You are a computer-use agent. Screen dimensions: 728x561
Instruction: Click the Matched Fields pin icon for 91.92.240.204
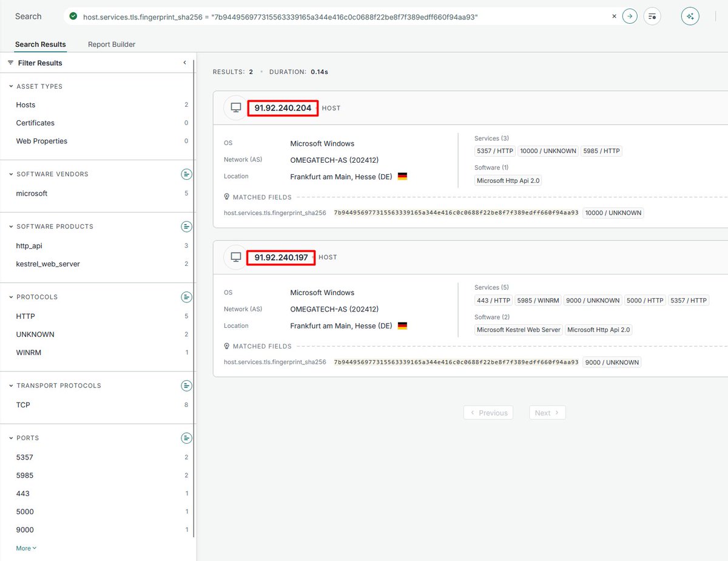227,197
